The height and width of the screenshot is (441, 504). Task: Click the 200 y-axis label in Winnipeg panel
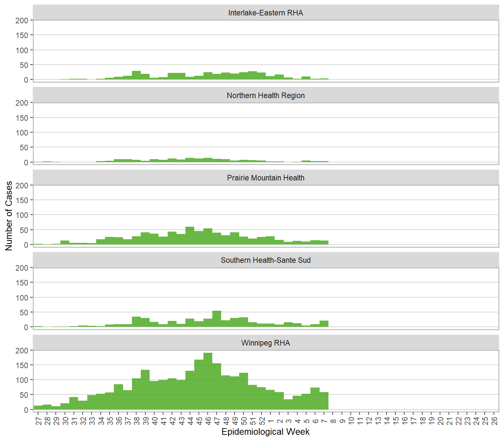(x=22, y=350)
